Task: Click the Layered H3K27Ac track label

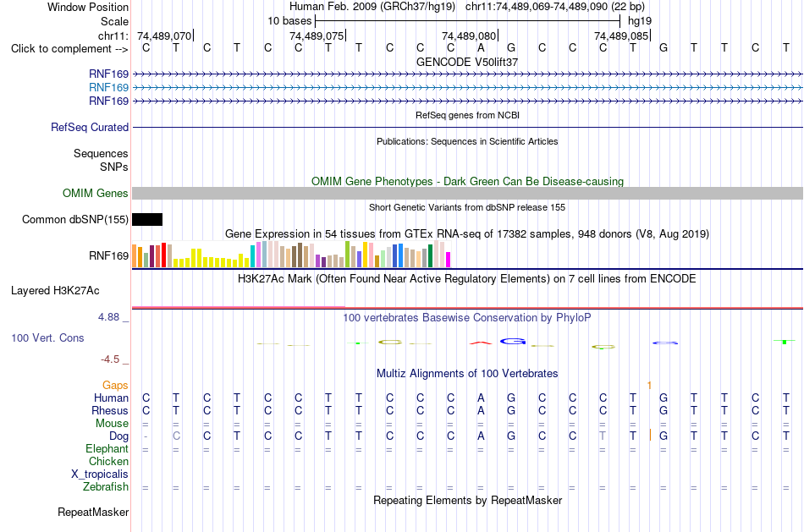Action: (55, 291)
